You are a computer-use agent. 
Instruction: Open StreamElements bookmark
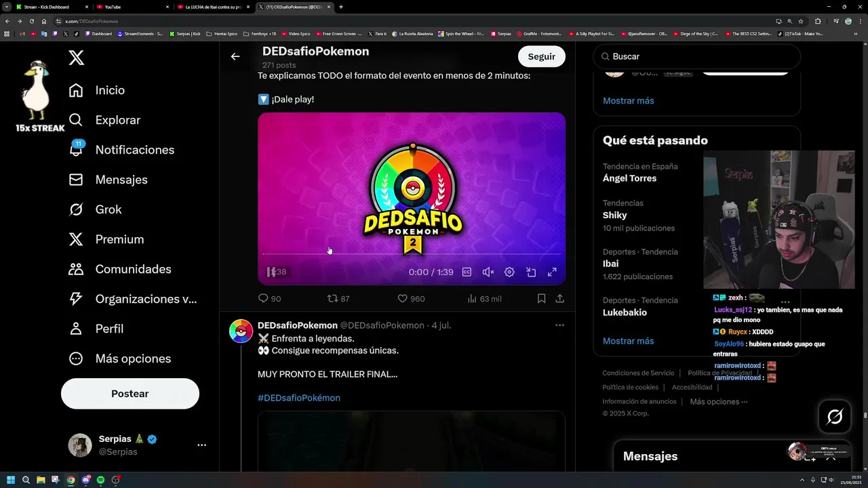140,33
